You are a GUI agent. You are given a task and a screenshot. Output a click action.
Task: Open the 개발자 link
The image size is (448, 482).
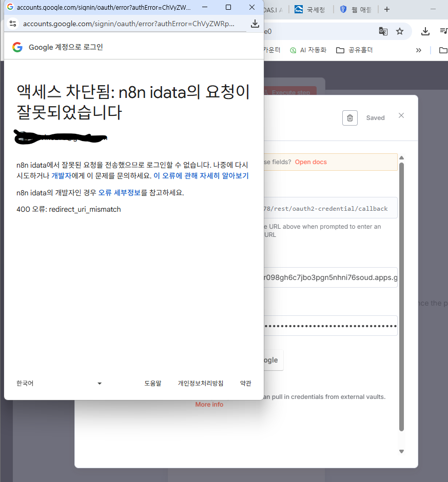pyautogui.click(x=61, y=176)
